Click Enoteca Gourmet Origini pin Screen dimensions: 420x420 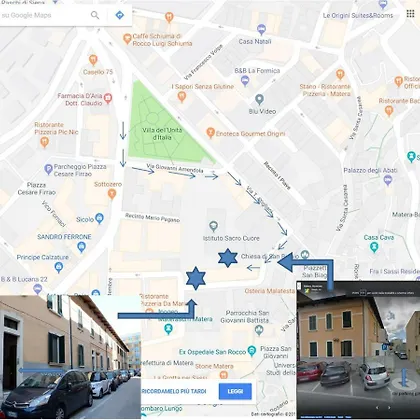pos(210,133)
